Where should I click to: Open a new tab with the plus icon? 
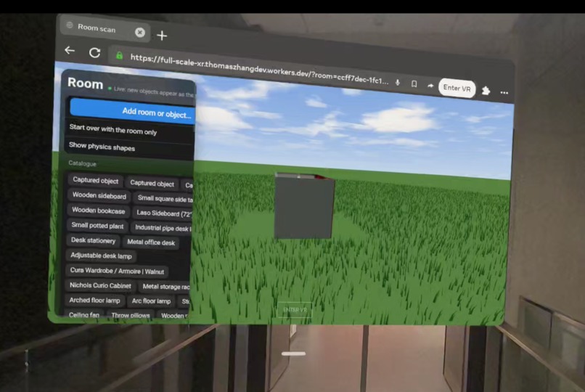point(162,36)
